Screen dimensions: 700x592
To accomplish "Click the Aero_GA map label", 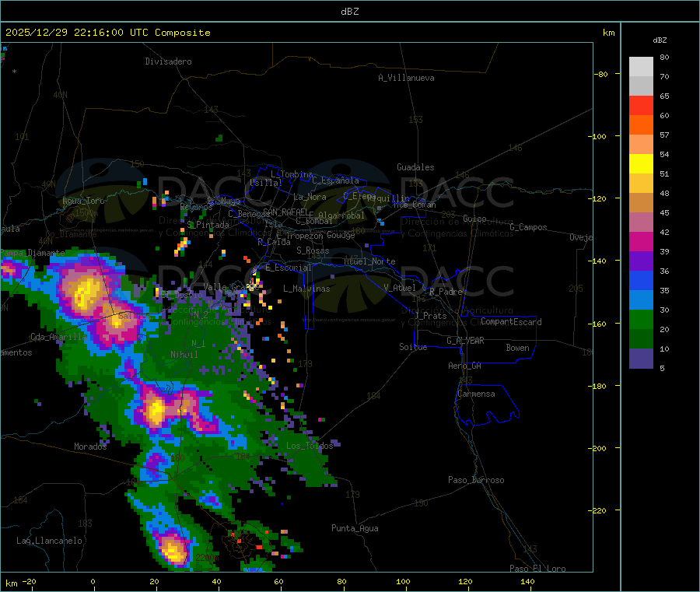I will pyautogui.click(x=464, y=366).
